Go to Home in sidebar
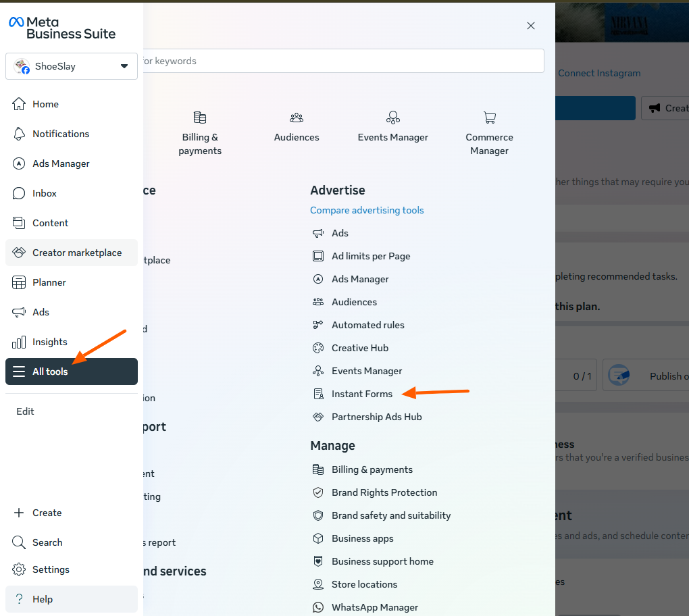 (72, 104)
